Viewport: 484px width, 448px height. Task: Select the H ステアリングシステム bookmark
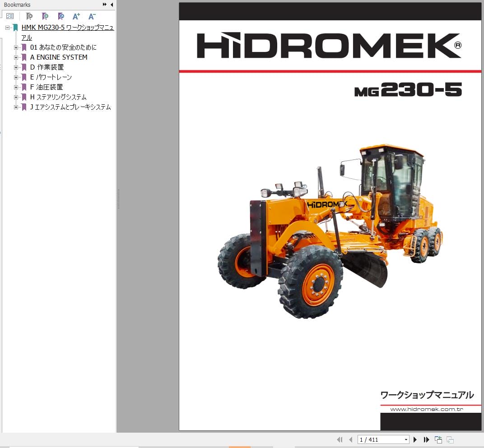coord(58,97)
